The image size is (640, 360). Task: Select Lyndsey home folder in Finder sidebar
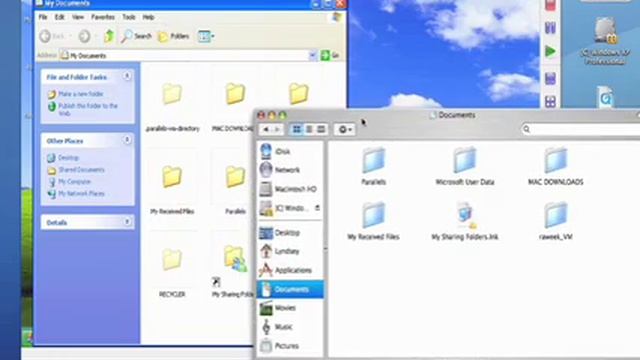point(291,251)
